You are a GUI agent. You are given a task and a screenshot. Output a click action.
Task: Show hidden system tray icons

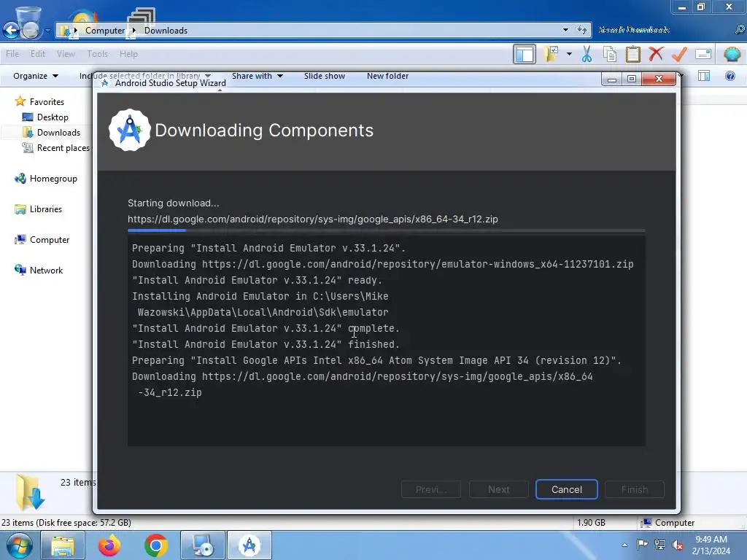[624, 545]
